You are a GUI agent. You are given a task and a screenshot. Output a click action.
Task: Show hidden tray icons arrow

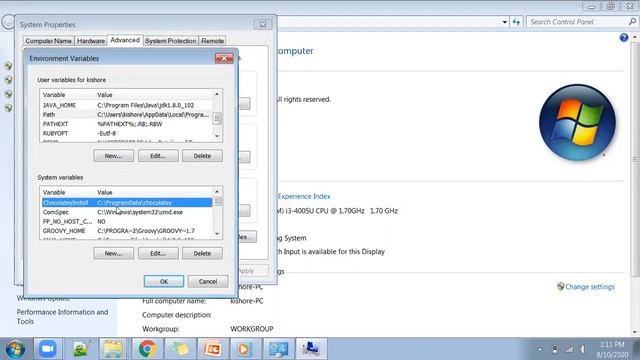pos(540,349)
